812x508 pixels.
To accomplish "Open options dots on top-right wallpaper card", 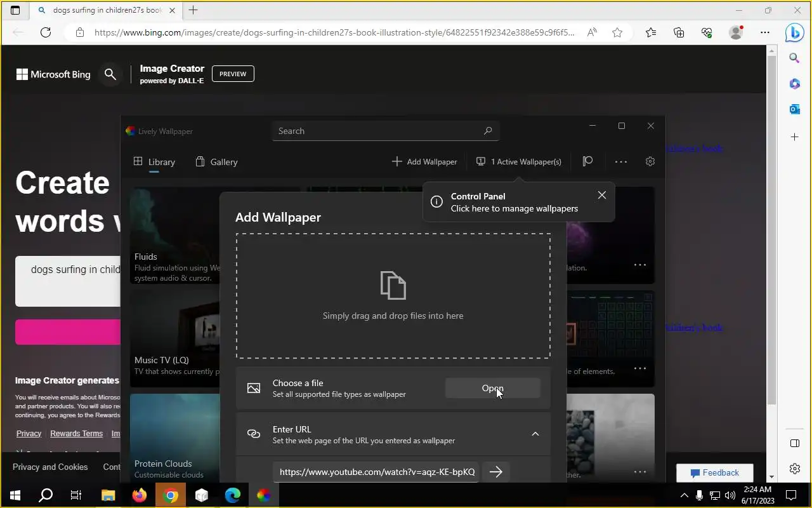I will click(x=640, y=265).
